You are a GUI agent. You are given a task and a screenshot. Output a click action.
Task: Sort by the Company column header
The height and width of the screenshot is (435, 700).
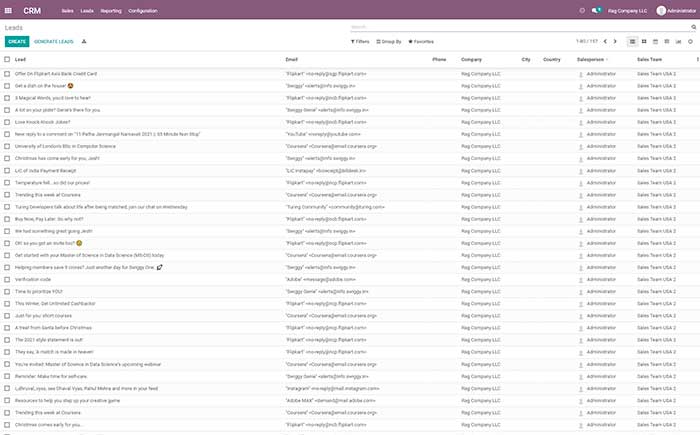[471, 59]
